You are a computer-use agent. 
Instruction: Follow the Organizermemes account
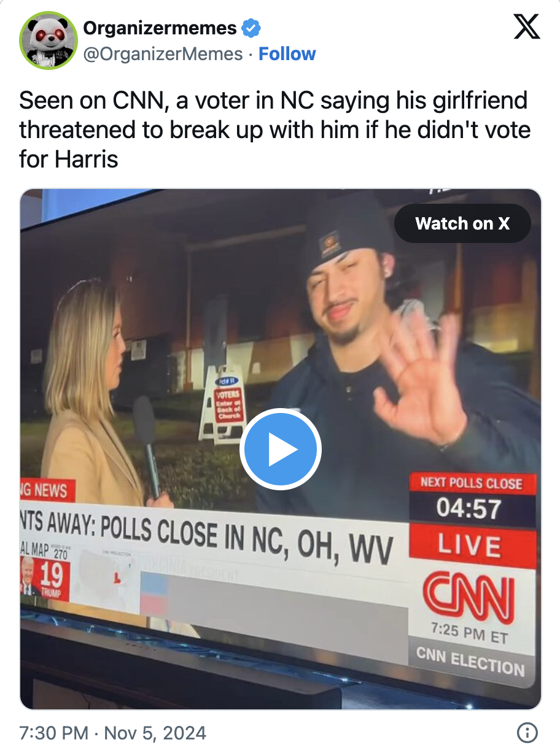[287, 54]
